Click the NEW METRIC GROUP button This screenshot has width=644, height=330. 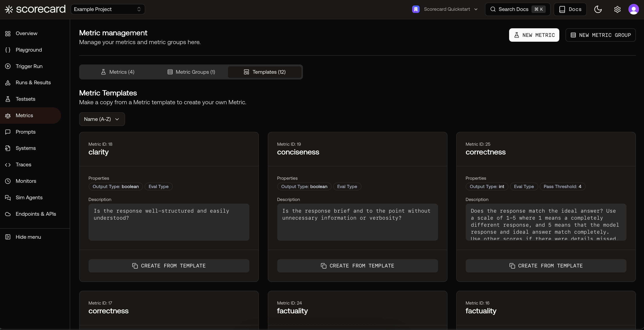tap(601, 35)
